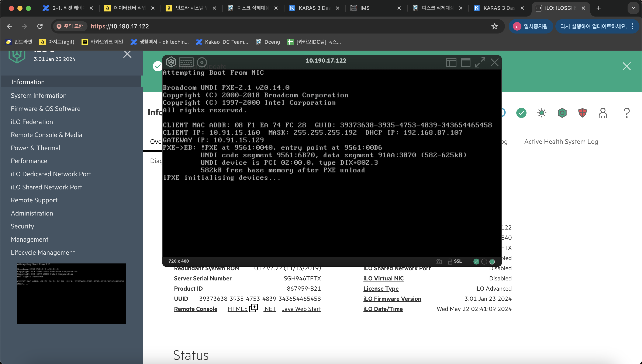This screenshot has width=642, height=364.
Task: Open the power button menu in console
Action: (492, 262)
